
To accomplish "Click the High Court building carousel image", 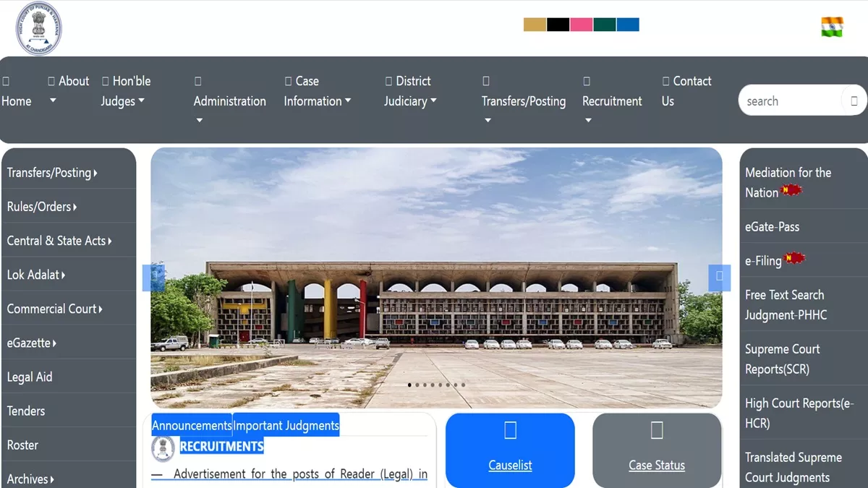I will click(x=436, y=278).
